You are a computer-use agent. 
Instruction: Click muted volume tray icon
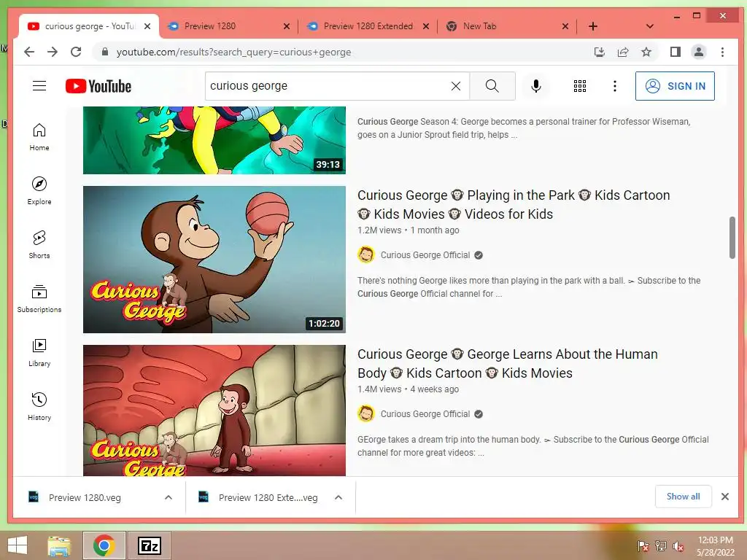coord(678,546)
